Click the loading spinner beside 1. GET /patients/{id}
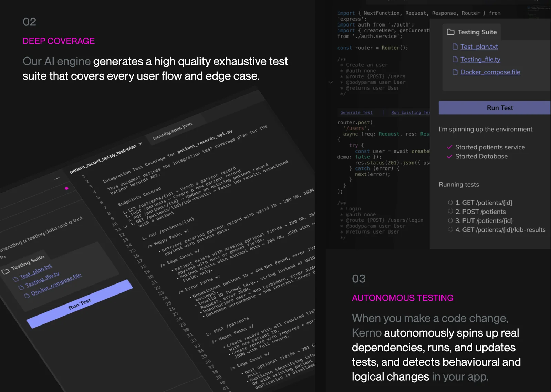 450,203
